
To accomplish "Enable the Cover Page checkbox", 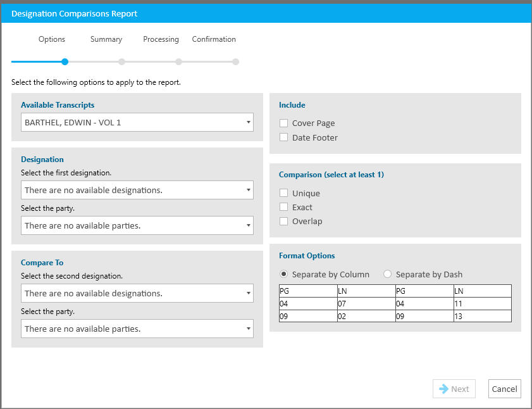I will tap(283, 123).
